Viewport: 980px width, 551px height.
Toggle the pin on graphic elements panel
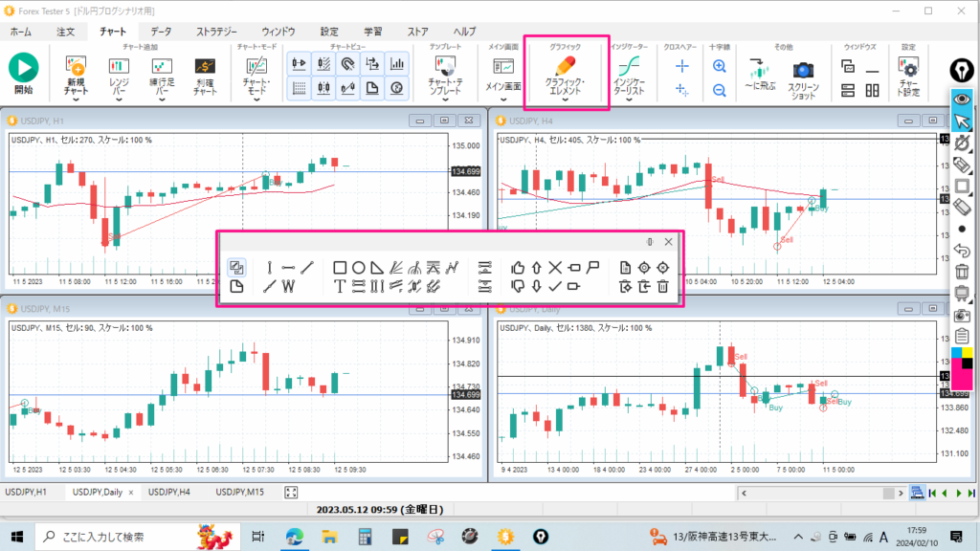click(650, 242)
